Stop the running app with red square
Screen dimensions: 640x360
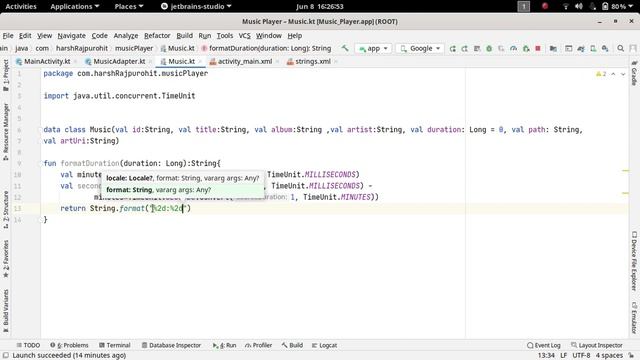pos(538,48)
